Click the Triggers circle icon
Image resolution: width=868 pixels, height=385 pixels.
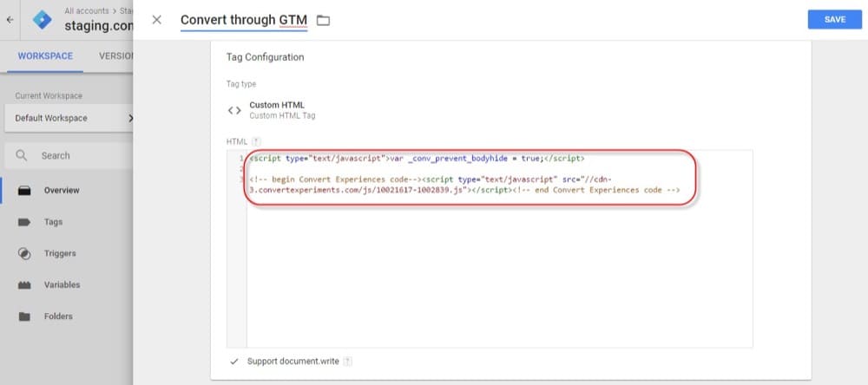[24, 253]
